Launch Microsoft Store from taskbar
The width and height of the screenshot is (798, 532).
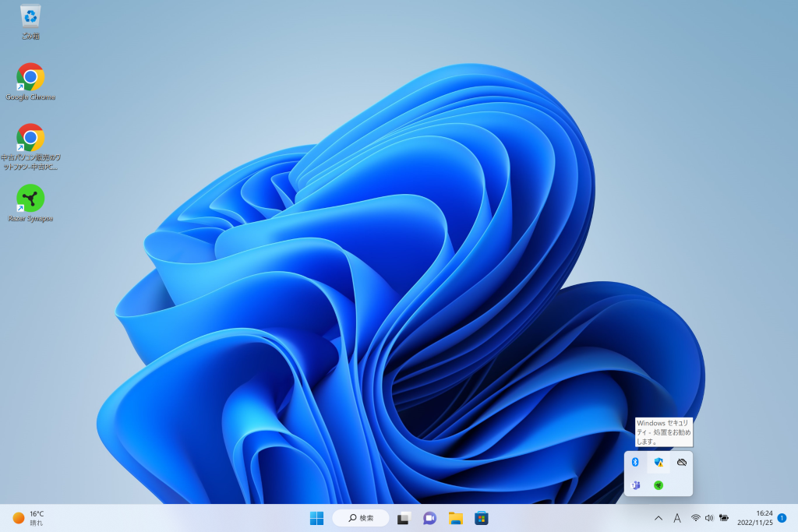[482, 518]
